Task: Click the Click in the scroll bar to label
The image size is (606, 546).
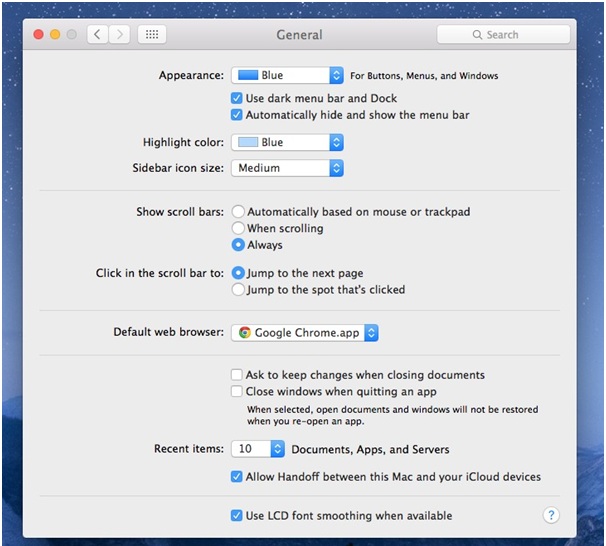Action: tap(160, 273)
